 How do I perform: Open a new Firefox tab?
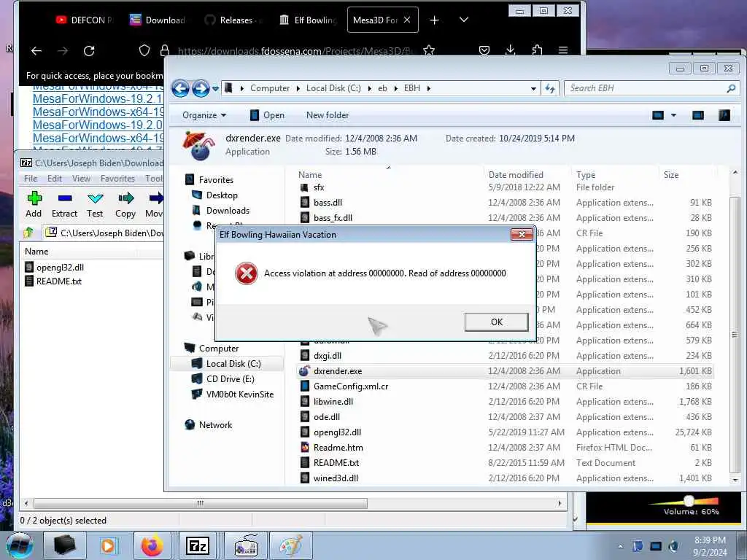point(434,20)
